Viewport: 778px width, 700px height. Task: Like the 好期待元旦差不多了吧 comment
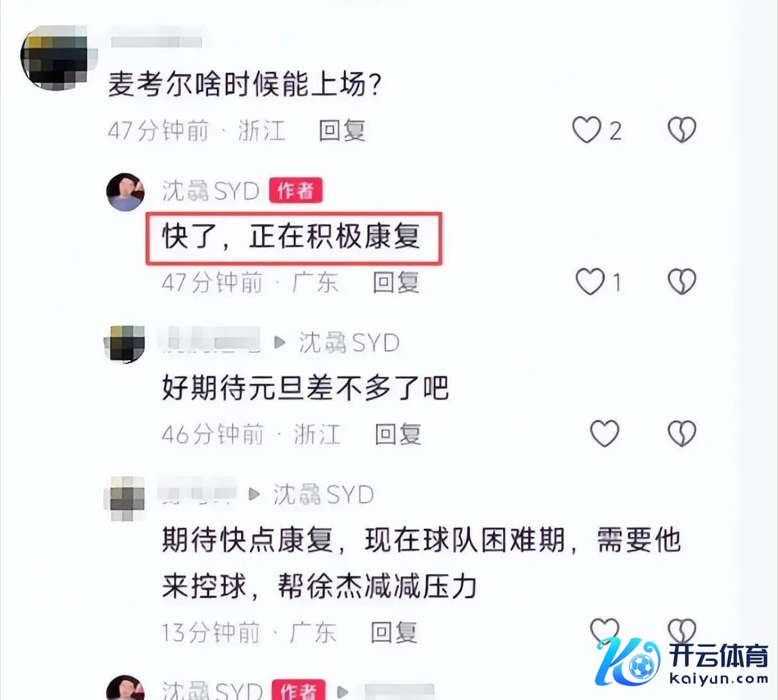coord(605,433)
